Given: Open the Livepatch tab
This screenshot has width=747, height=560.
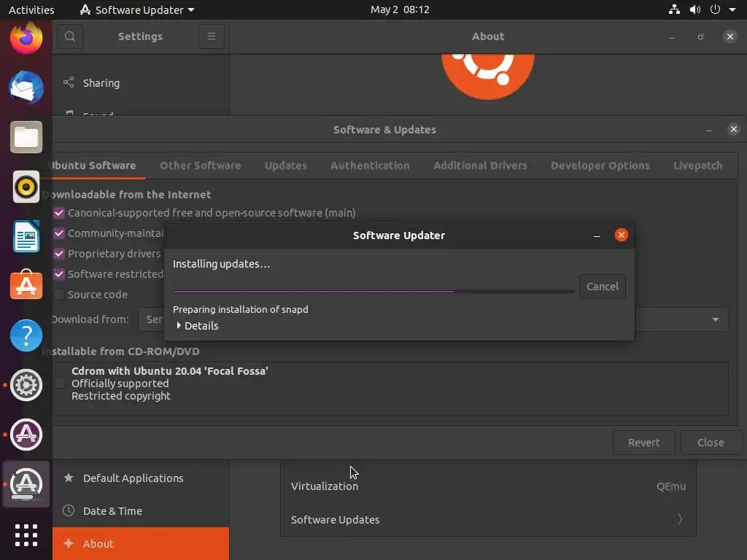Looking at the screenshot, I should tap(698, 166).
